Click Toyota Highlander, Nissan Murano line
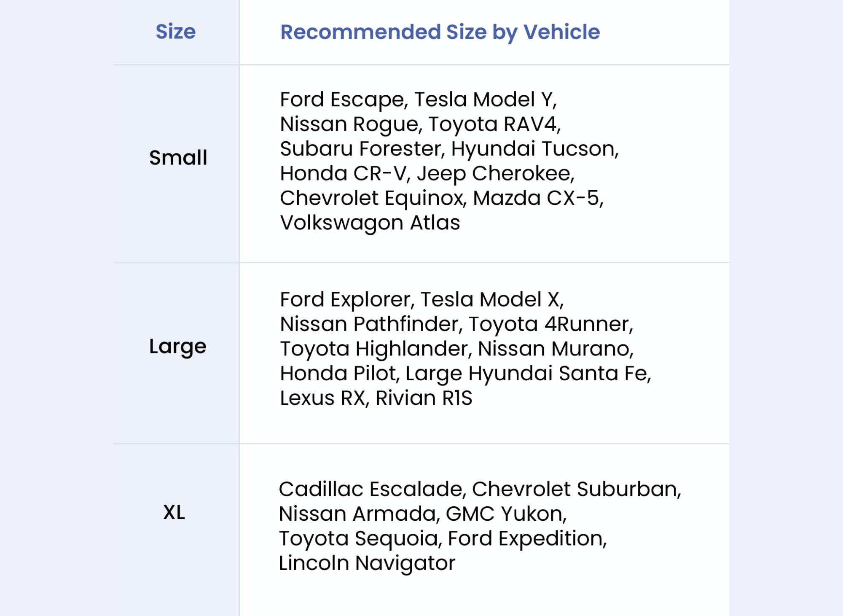Viewport: 843px width, 616px height. [x=457, y=349]
